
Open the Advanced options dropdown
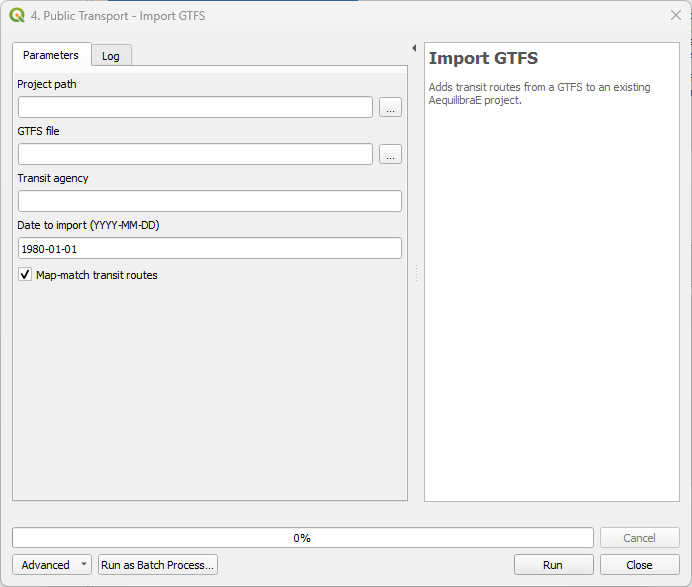[x=52, y=564]
